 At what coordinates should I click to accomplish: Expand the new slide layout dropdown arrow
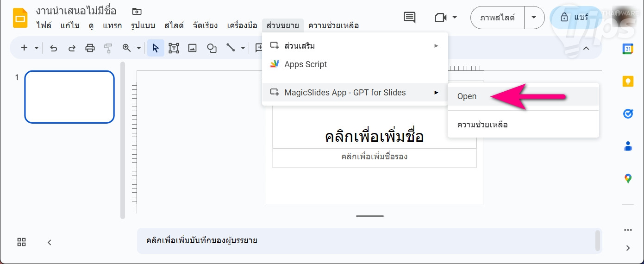pos(36,48)
